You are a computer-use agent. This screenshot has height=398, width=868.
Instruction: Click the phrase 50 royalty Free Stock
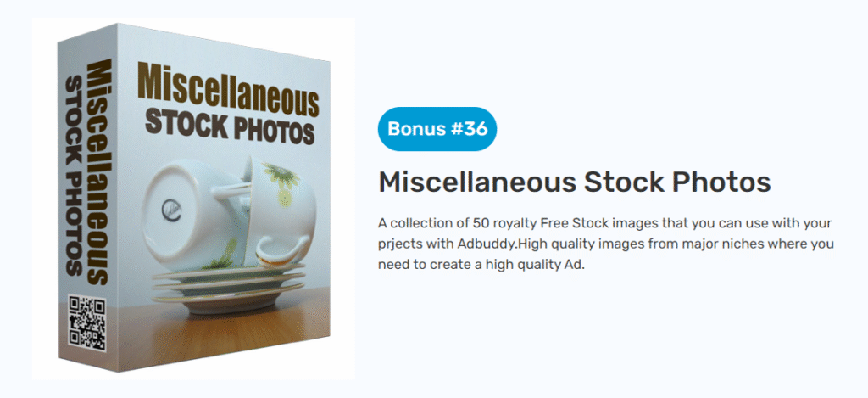[x=532, y=223]
